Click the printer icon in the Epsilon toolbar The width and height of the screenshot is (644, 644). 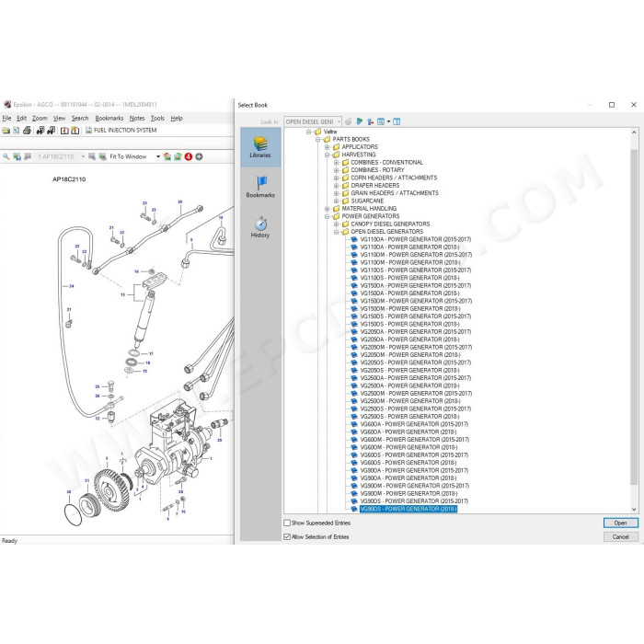pyautogui.click(x=27, y=131)
